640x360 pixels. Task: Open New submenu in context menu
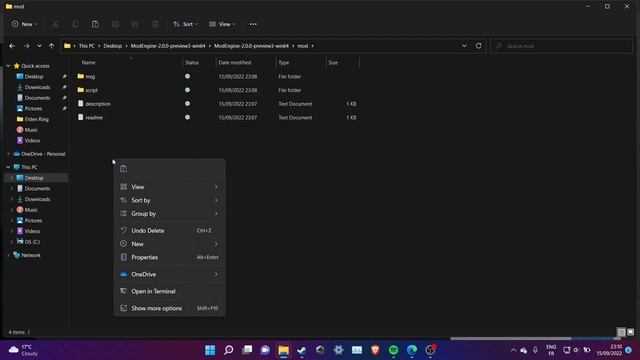[x=169, y=244]
